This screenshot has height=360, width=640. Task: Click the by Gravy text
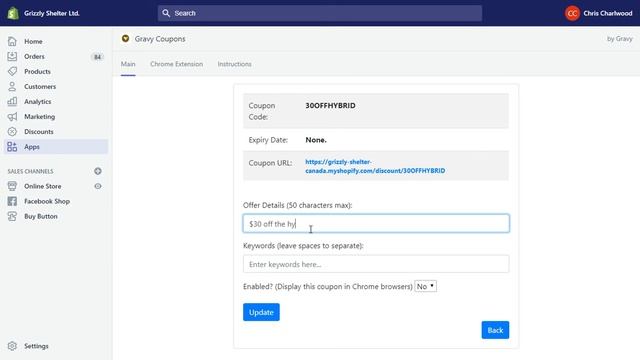(620, 39)
